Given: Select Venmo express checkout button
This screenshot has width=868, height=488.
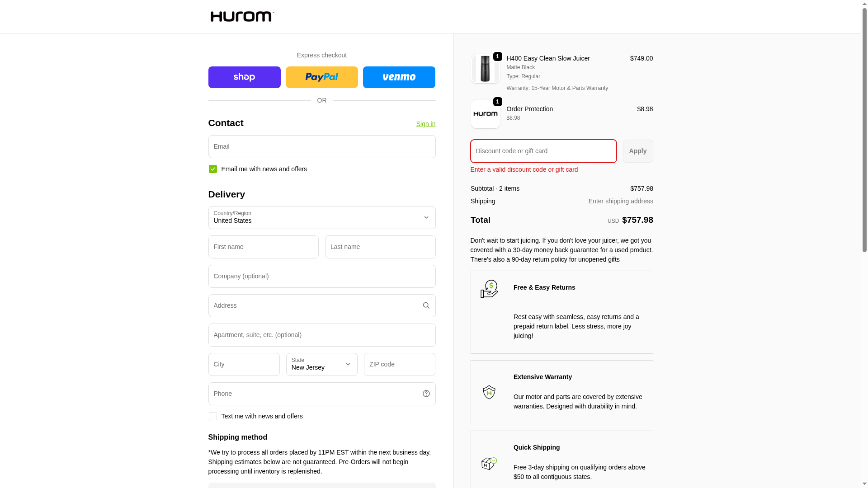Looking at the screenshot, I should tap(399, 77).
